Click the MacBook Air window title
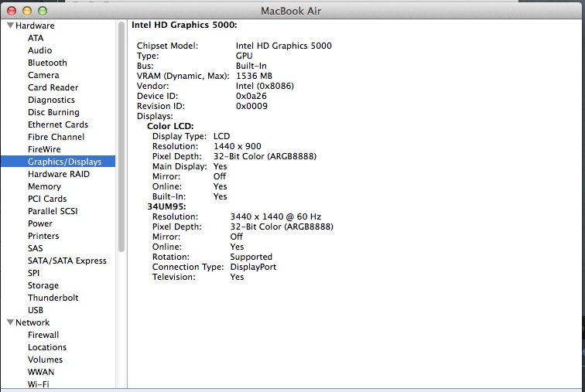Screen dimensions: 585x392 point(291,11)
